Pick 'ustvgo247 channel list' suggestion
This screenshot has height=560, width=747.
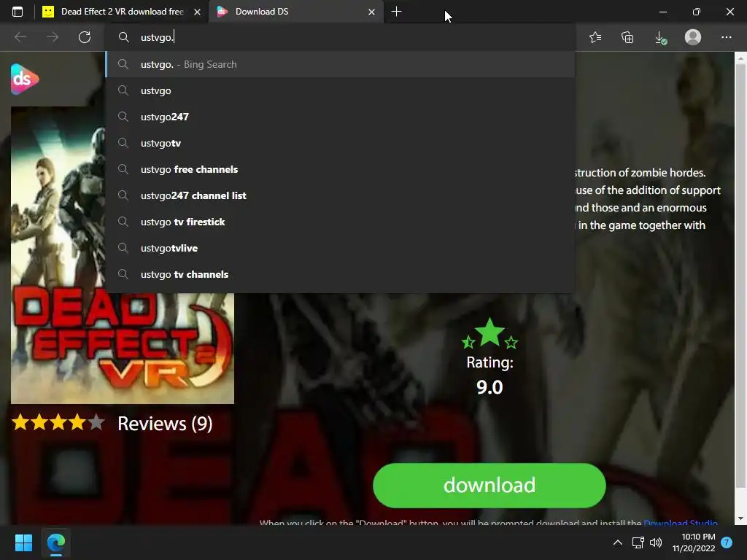[340, 195]
